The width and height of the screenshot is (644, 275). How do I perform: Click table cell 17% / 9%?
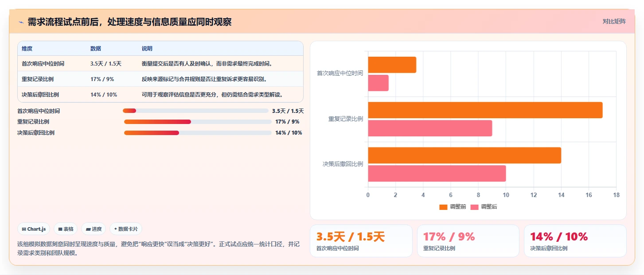[x=102, y=79]
